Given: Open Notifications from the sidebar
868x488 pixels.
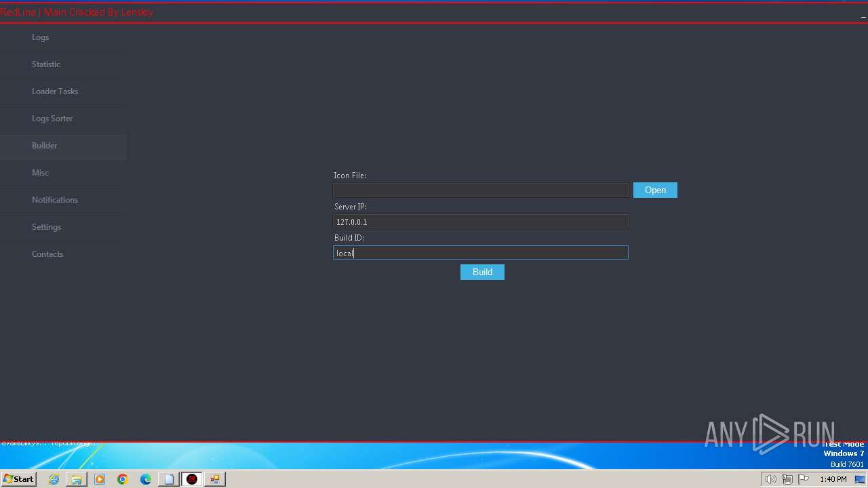Looking at the screenshot, I should [63, 200].
